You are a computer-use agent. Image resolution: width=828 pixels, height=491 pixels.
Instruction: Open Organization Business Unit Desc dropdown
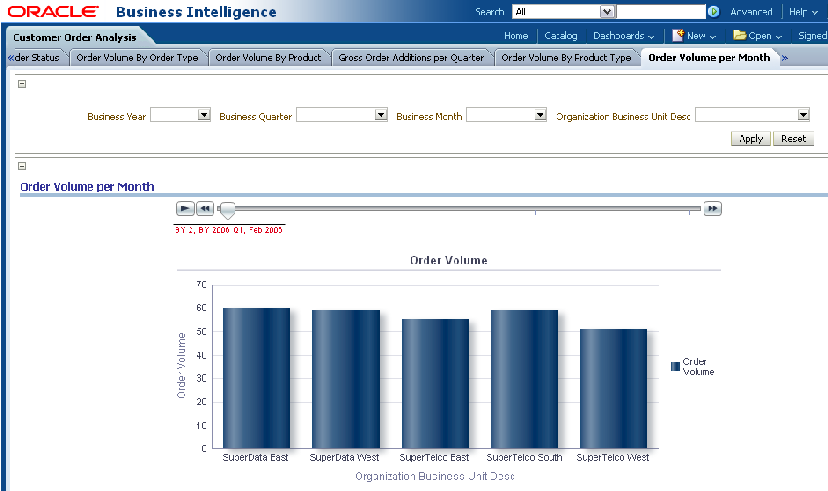point(803,115)
